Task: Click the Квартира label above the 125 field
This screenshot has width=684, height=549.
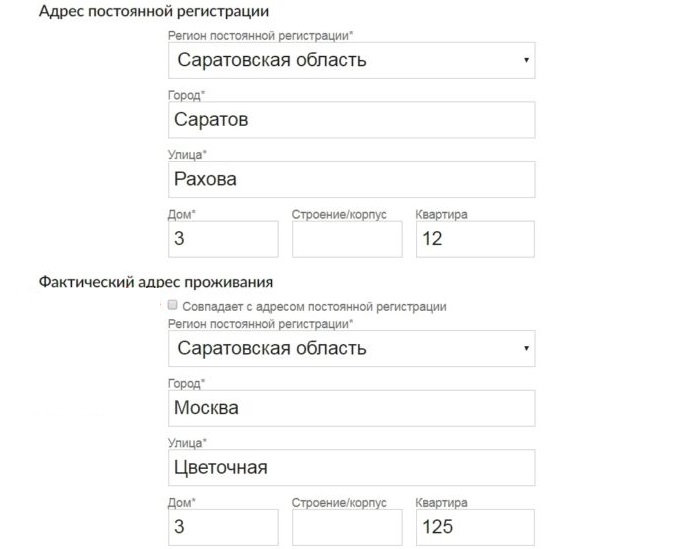Action: tap(441, 502)
